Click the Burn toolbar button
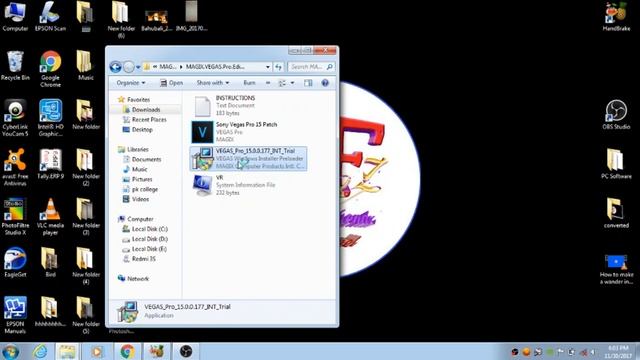Screen dimensions: 640x360 (x=249, y=83)
